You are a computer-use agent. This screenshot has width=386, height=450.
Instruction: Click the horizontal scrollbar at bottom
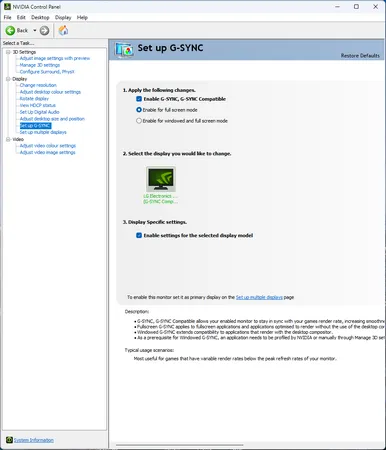(x=180, y=445)
